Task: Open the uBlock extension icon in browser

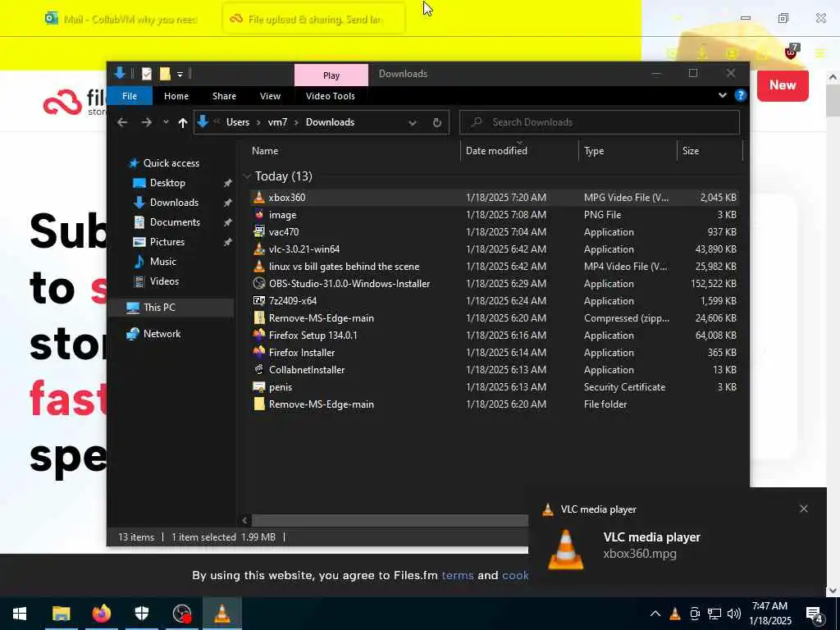Action: point(792,52)
